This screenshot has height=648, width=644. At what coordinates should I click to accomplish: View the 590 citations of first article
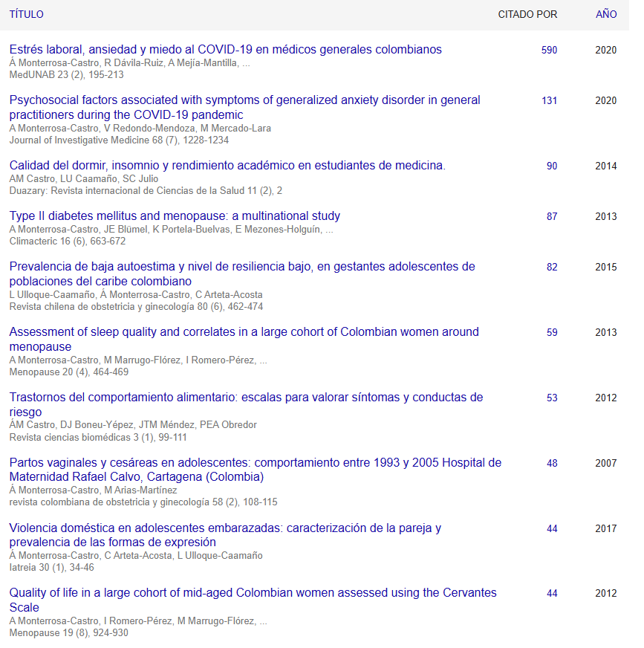(x=549, y=50)
